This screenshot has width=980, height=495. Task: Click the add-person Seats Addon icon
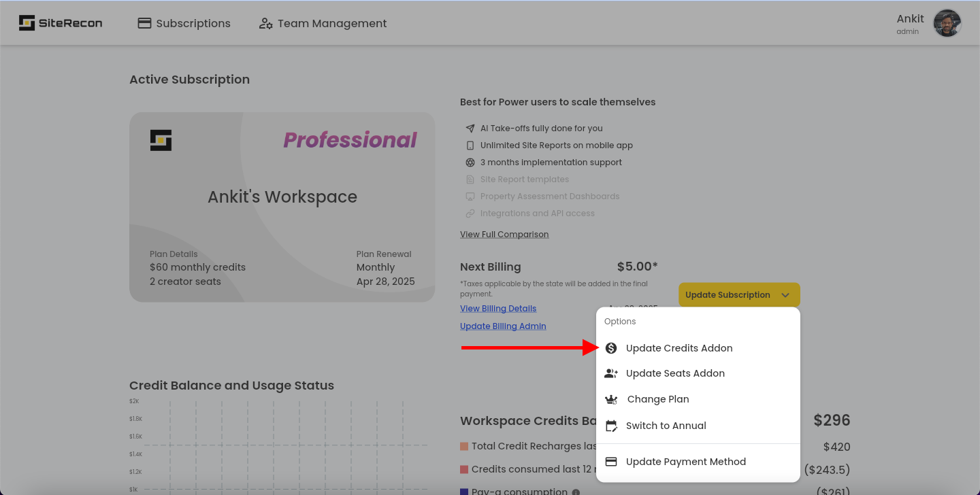(x=611, y=373)
